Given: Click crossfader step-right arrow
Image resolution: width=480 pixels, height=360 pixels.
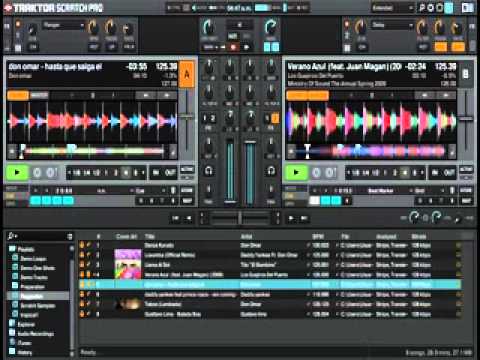Looking at the screenshot, I should coord(291,219).
